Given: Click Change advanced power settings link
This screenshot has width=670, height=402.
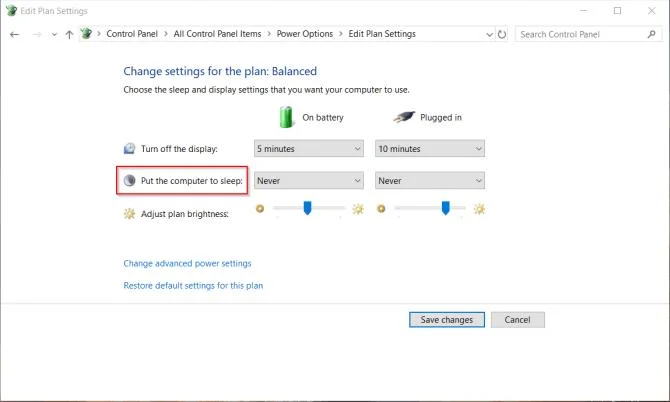Looking at the screenshot, I should 187,264.
